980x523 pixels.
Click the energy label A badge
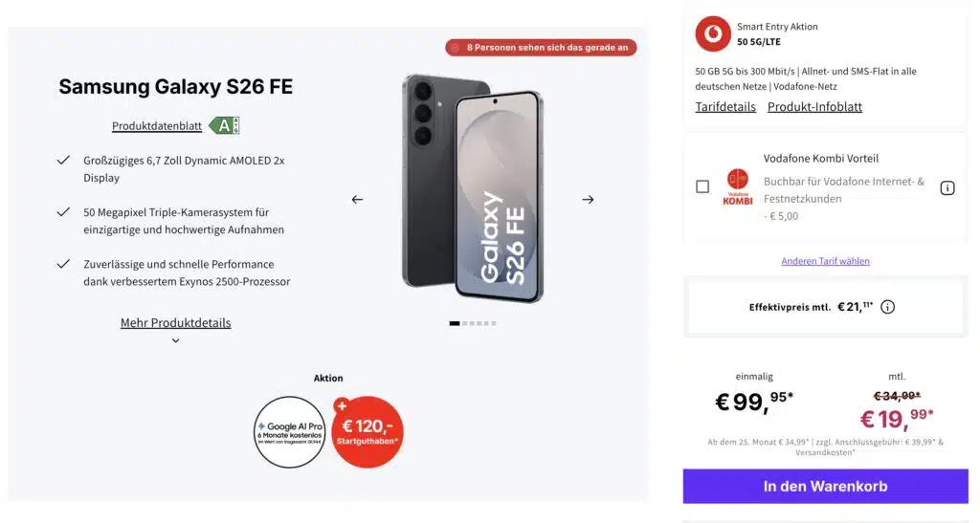coord(224,125)
